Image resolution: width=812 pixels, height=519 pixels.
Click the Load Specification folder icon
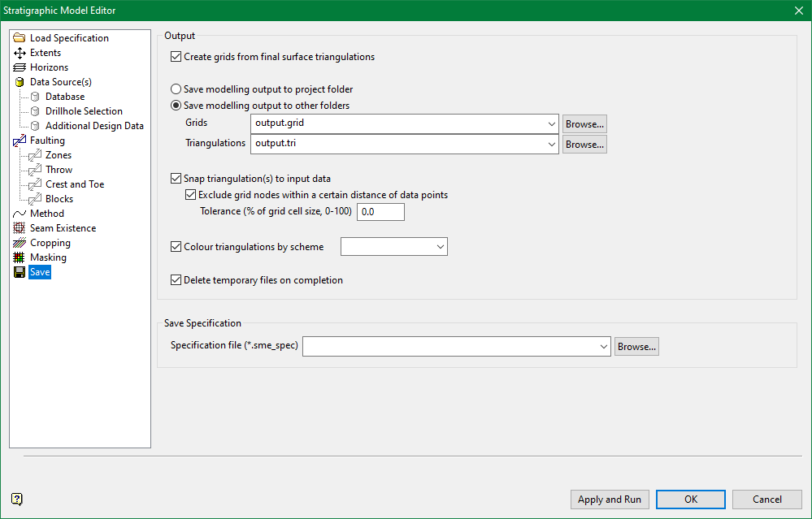click(x=20, y=38)
